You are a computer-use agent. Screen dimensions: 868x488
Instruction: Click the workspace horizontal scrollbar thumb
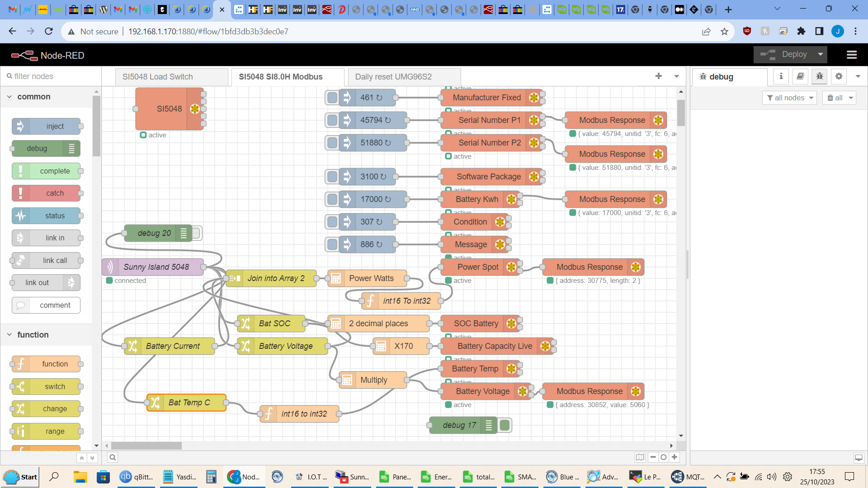[146, 446]
